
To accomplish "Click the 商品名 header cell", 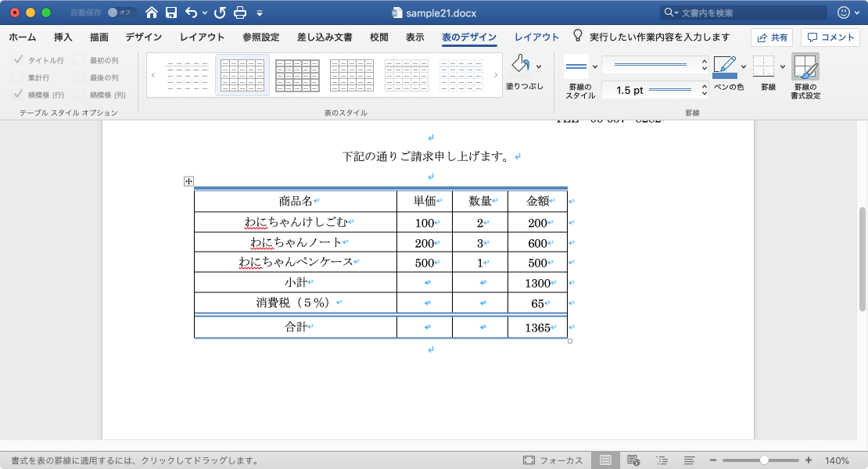I will [296, 202].
